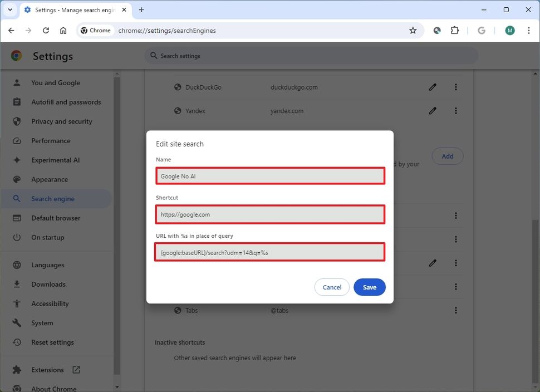Save the edited site search
Viewport: 540px width, 392px height.
369,287
